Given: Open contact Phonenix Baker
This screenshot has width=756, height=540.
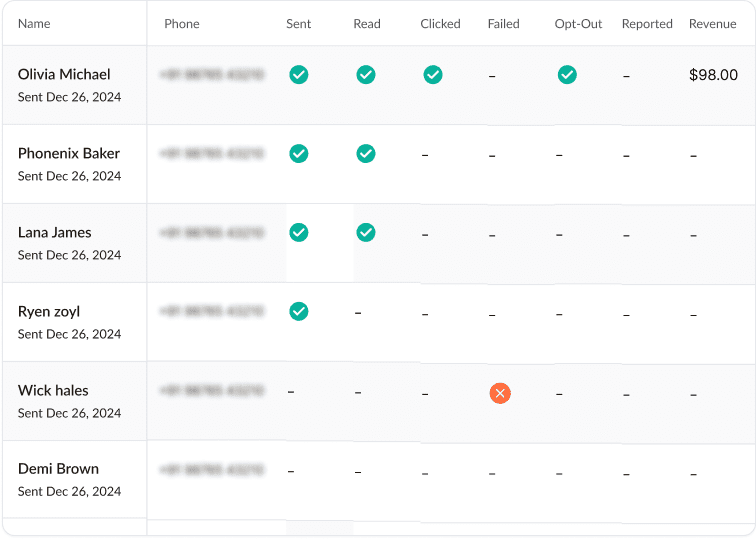Looking at the screenshot, I should click(69, 153).
